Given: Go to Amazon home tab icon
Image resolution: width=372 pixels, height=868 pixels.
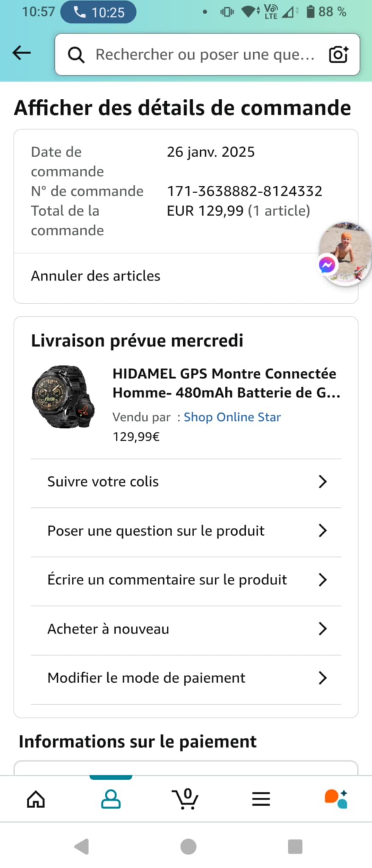Looking at the screenshot, I should [36, 799].
